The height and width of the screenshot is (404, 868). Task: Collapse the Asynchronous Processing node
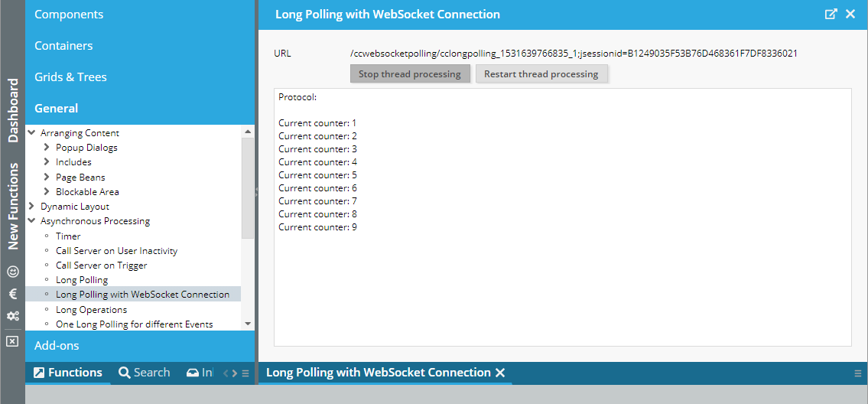(x=31, y=221)
